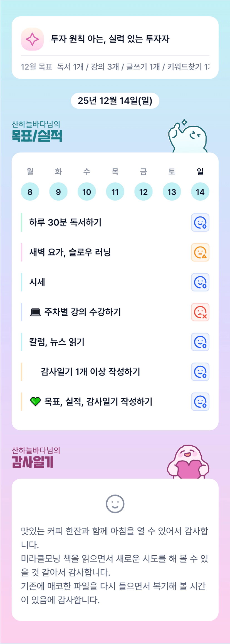Click status face icon for 칼럼, 뉴스 읽기
This screenshot has width=230, height=644.
click(200, 342)
